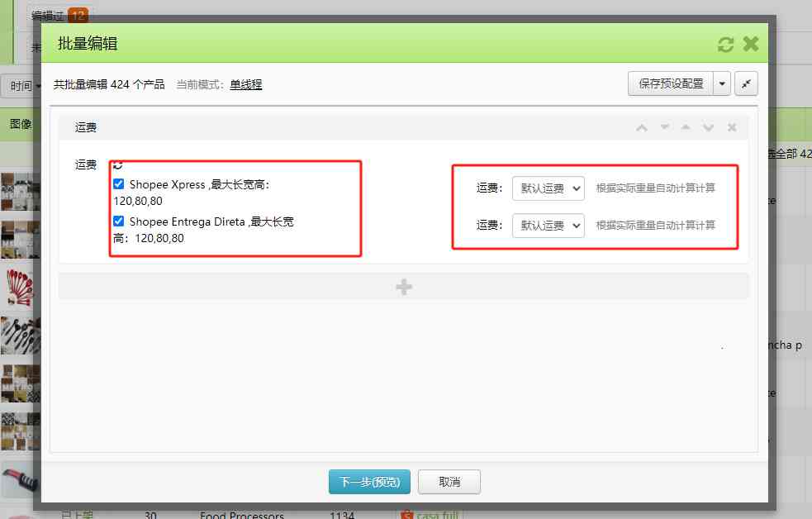The height and width of the screenshot is (519, 812).
Task: Open the second 默认运费 dropdown
Action: (548, 225)
